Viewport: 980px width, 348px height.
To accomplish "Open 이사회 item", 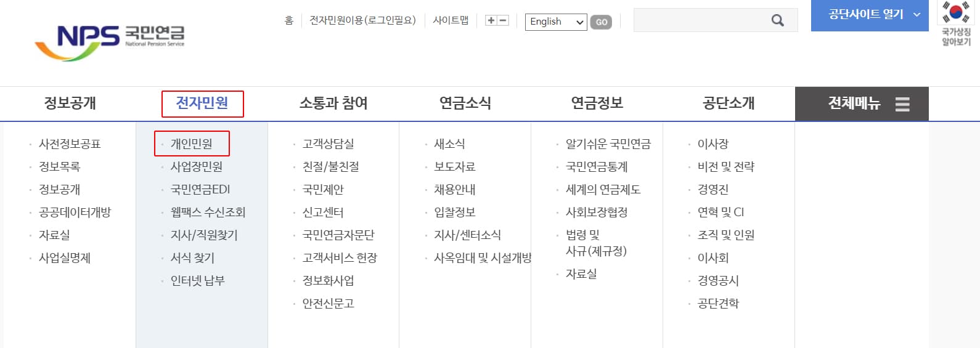I will [713, 258].
